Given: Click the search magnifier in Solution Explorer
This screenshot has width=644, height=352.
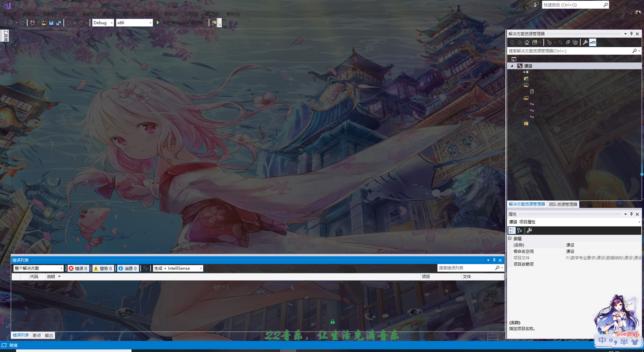Looking at the screenshot, I should click(x=635, y=51).
